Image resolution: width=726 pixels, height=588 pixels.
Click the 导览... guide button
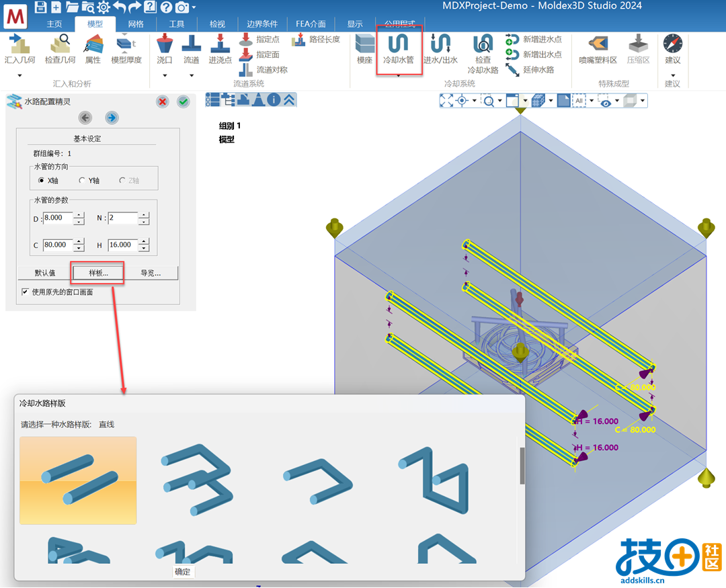[151, 273]
